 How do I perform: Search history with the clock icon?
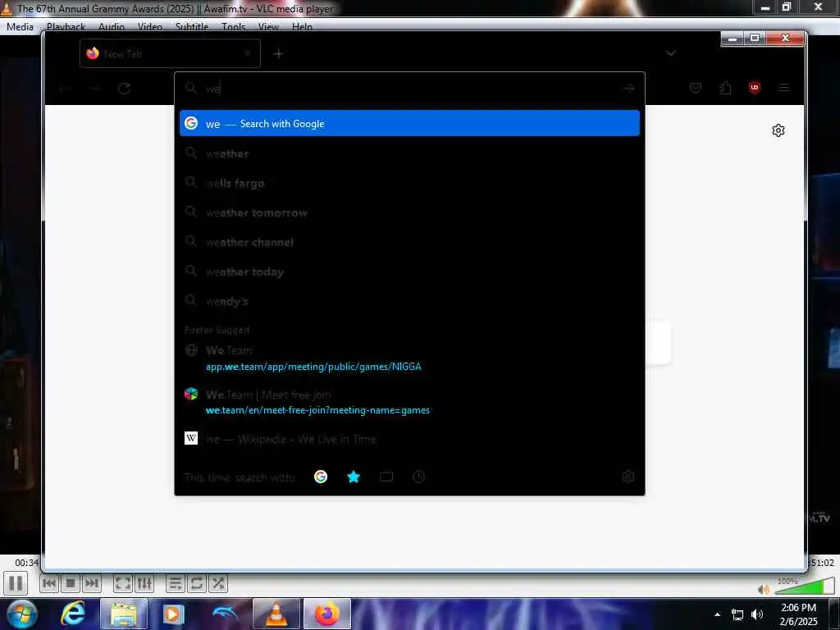[419, 477]
